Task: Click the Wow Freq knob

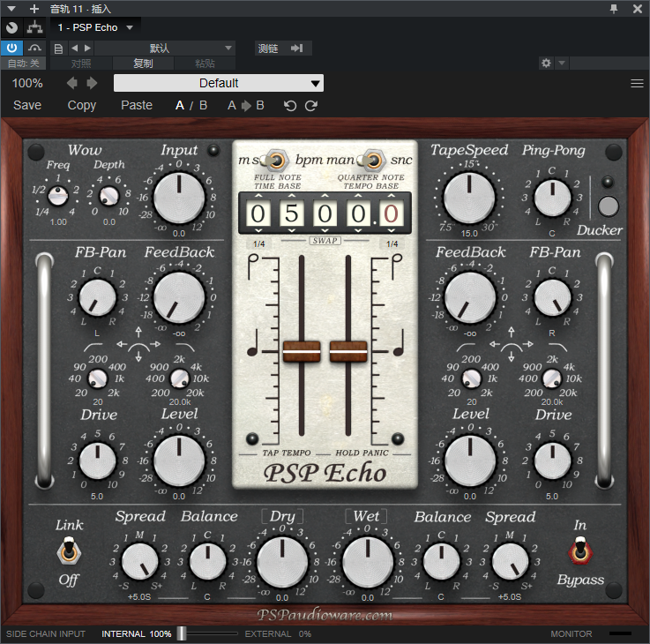Action: [x=58, y=196]
